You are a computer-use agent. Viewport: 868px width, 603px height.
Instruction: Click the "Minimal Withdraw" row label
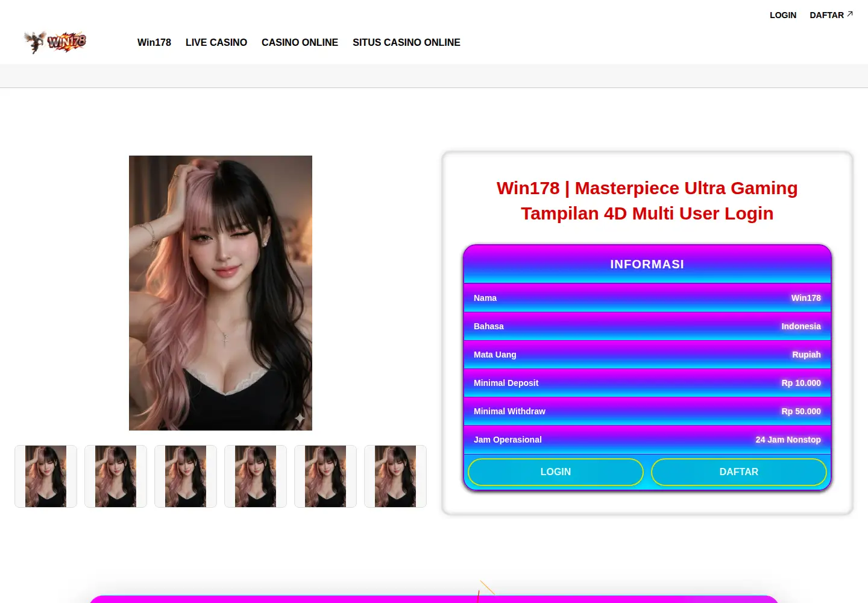click(x=509, y=411)
